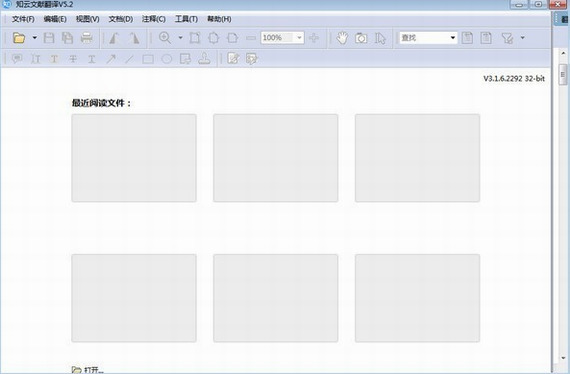Select the Stamp tool
Screen dimensions: 570x374
click(x=204, y=59)
